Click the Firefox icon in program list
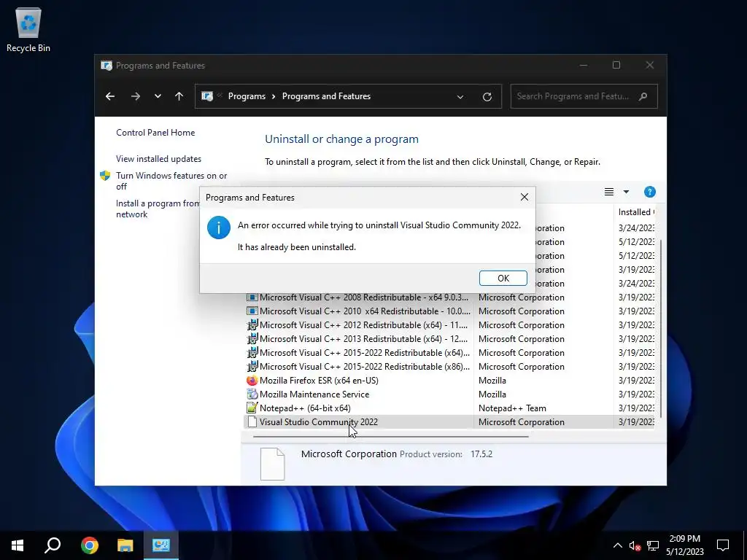 (x=252, y=380)
